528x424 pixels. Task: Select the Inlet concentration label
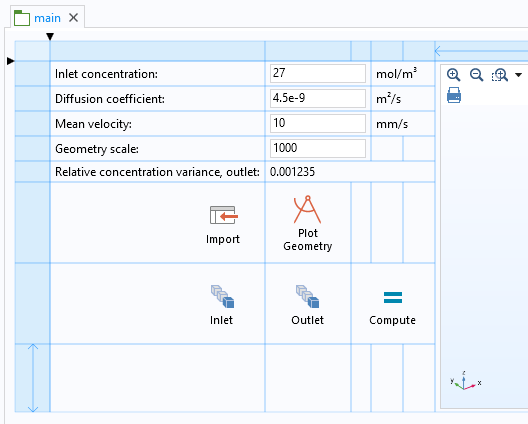coord(106,74)
